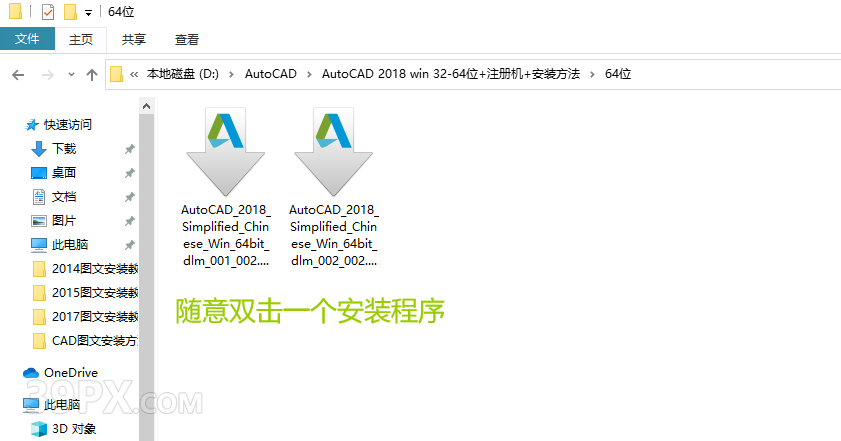Viewport: 841px width, 441px height.
Task: Navigate to AutoCAD 2018 win 32-64位 folder in path
Action: [451, 74]
